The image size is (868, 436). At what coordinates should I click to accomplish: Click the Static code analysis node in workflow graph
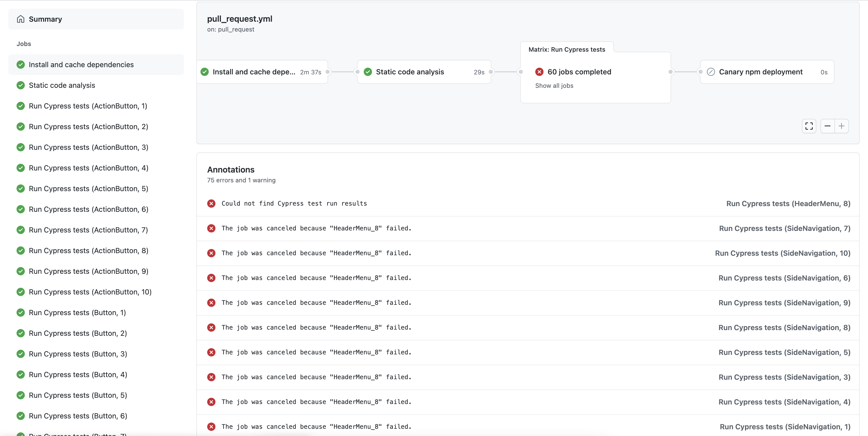[x=424, y=72]
